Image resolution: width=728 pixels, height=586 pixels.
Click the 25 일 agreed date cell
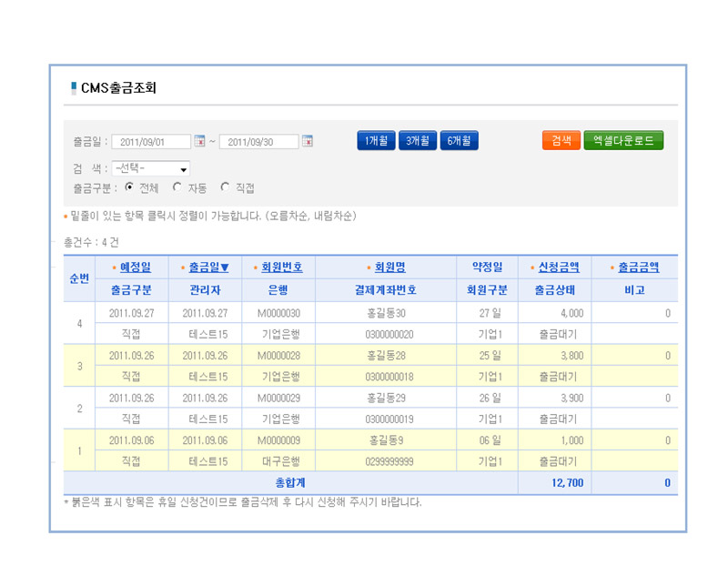click(490, 356)
